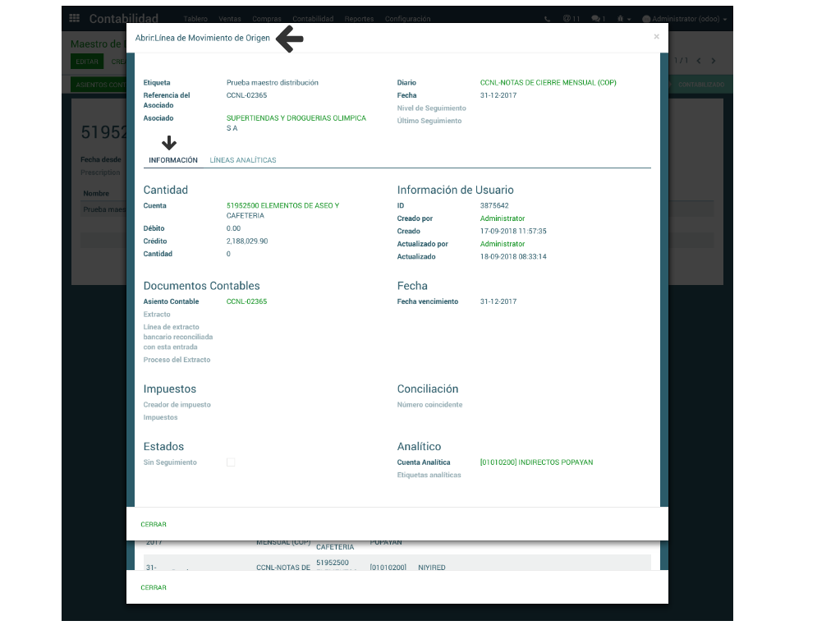The width and height of the screenshot is (840, 630).
Task: Click the previous record arrow in pager
Action: tap(699, 61)
